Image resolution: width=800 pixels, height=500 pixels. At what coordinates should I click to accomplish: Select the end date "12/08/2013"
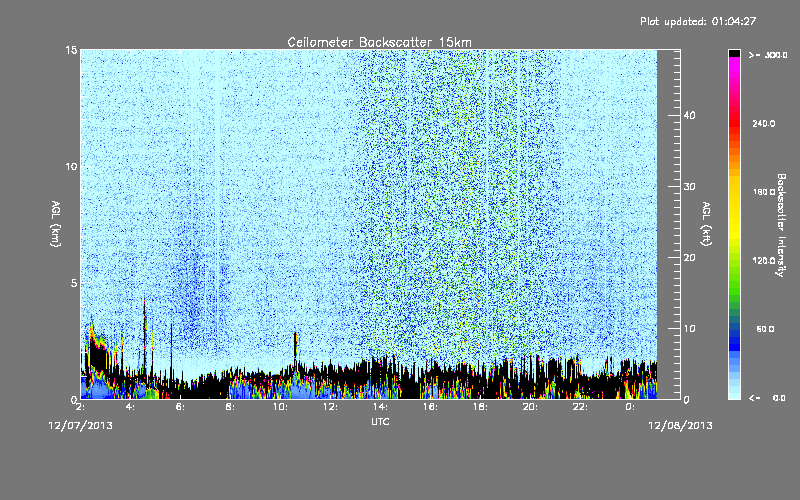(x=680, y=426)
